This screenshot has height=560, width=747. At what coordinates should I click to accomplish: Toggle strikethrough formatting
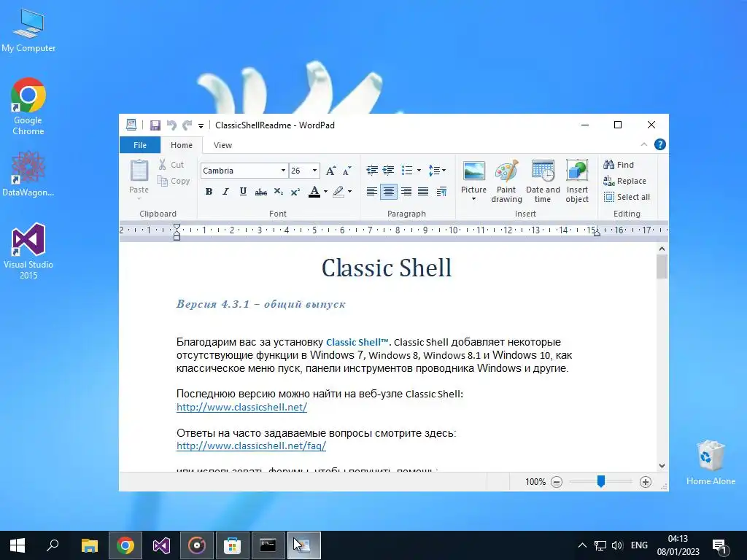260,192
